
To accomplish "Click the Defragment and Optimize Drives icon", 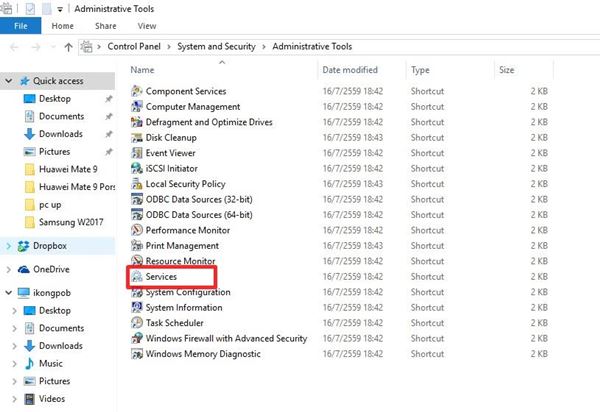I will (x=137, y=122).
